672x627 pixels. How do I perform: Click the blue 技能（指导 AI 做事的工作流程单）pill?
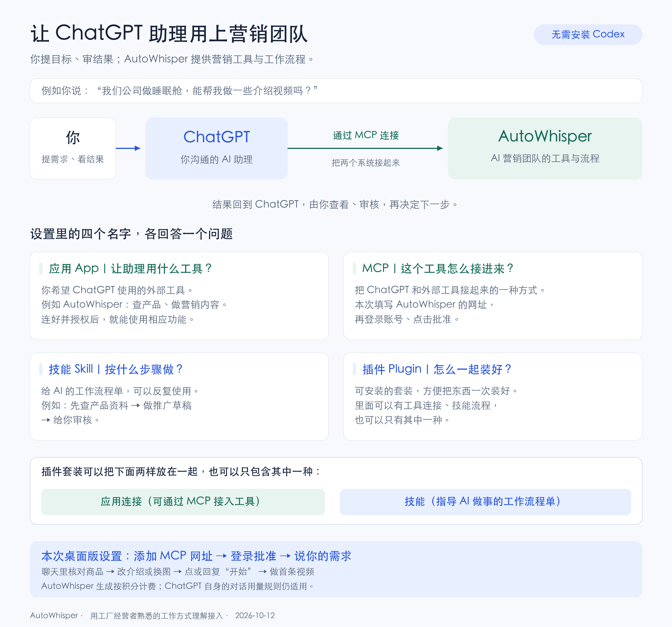tap(485, 502)
